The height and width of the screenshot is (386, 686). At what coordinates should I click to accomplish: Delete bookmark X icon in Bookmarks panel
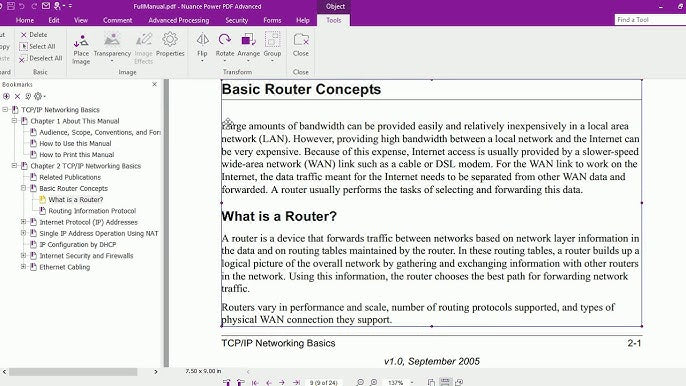tap(18, 96)
